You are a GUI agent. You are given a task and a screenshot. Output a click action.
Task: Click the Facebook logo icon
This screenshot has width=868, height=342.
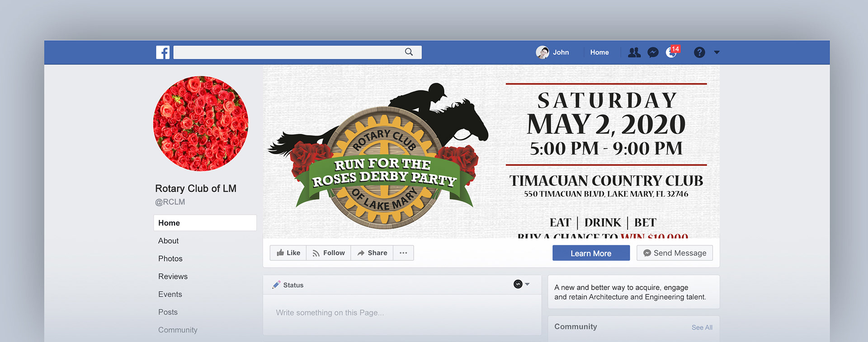pyautogui.click(x=163, y=52)
